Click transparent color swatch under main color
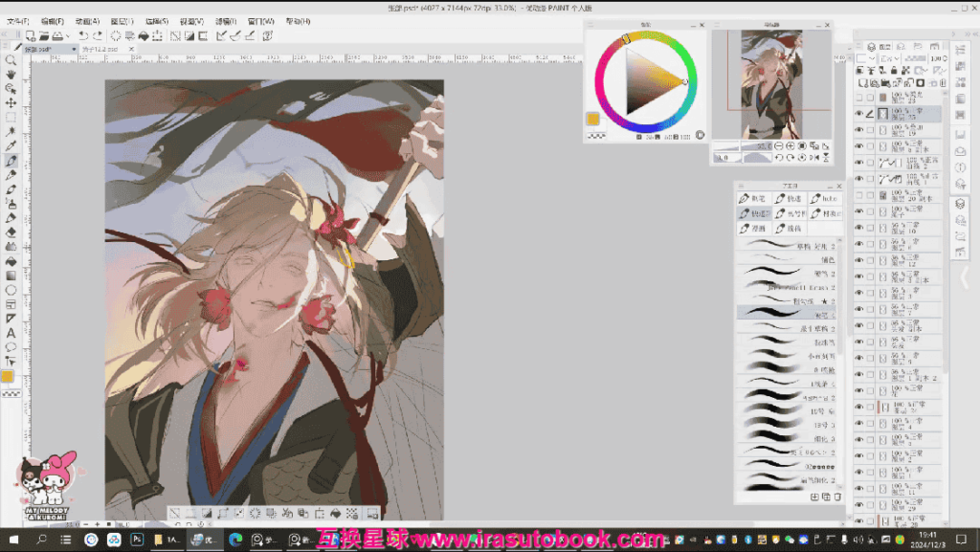This screenshot has height=552, width=980. tap(596, 135)
